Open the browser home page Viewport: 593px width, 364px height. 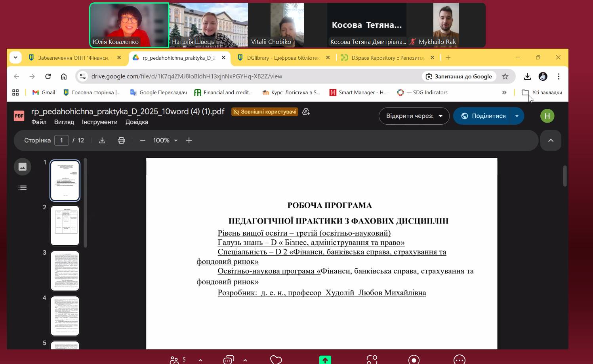pos(64,76)
